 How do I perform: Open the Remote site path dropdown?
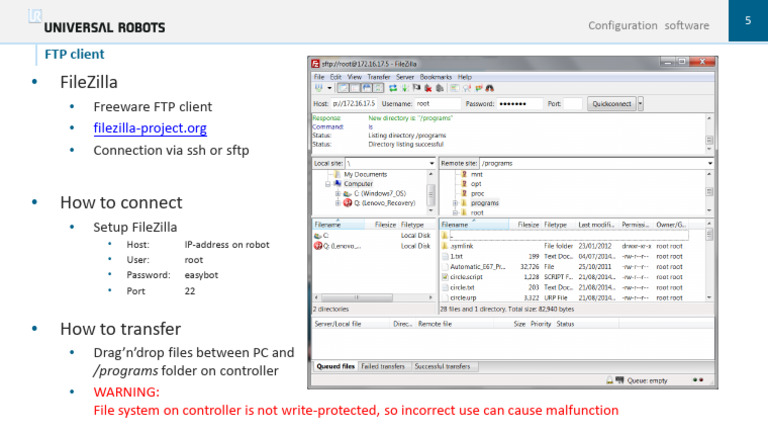[x=710, y=163]
